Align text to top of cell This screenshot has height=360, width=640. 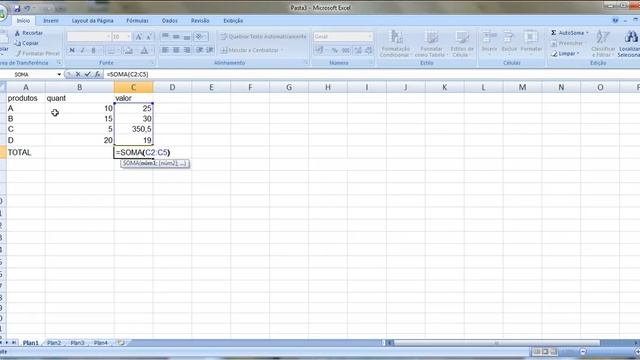pyautogui.click(x=165, y=37)
